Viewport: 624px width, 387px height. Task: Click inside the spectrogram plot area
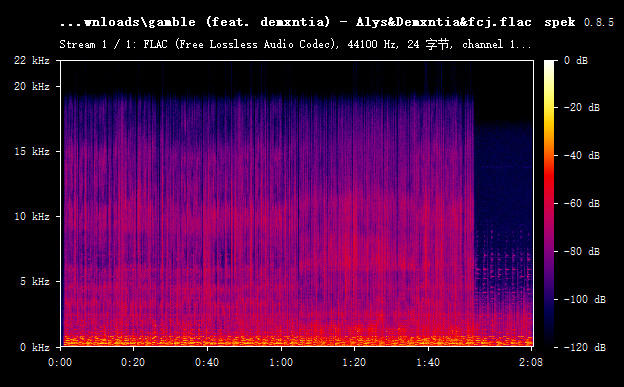297,203
